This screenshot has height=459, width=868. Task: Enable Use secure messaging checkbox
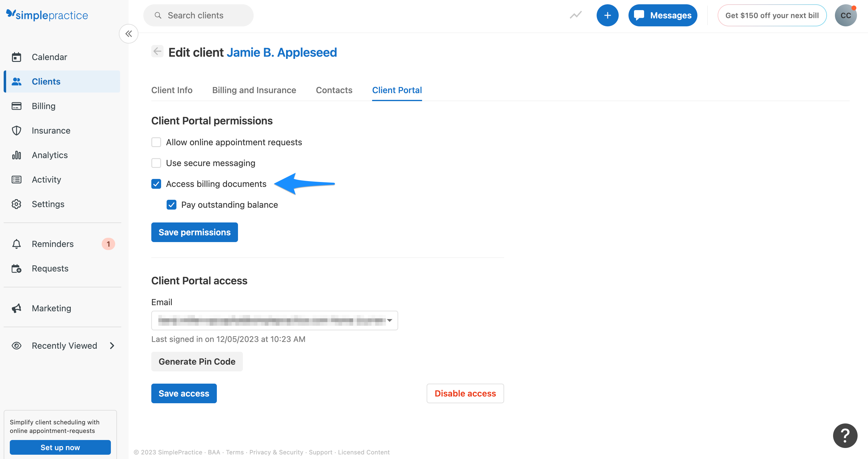(x=156, y=163)
